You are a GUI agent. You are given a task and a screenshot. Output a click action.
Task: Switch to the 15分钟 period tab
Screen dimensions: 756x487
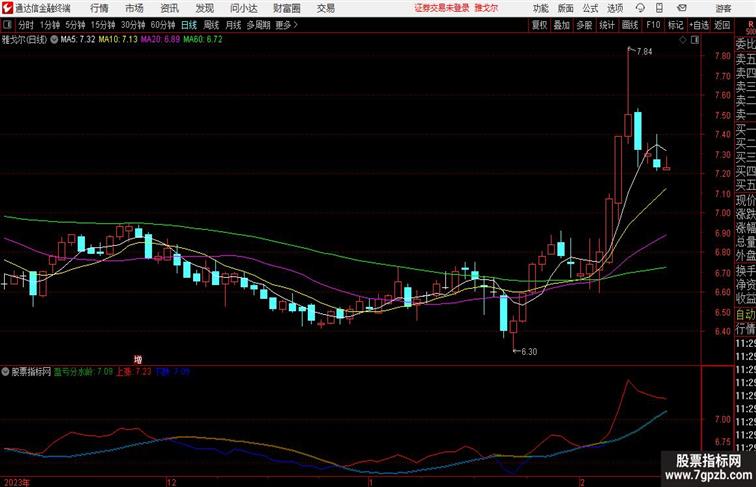click(103, 25)
